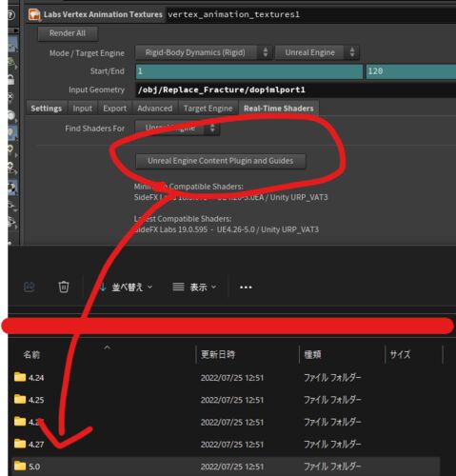Click ファイル フォルダー type of 5.0 row
This screenshot has width=456, height=476.
[332, 466]
